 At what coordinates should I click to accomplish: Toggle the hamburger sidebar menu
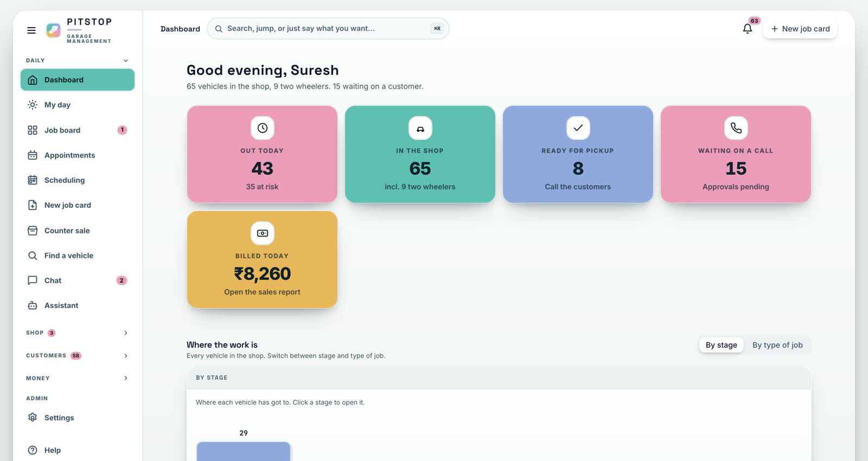point(31,30)
